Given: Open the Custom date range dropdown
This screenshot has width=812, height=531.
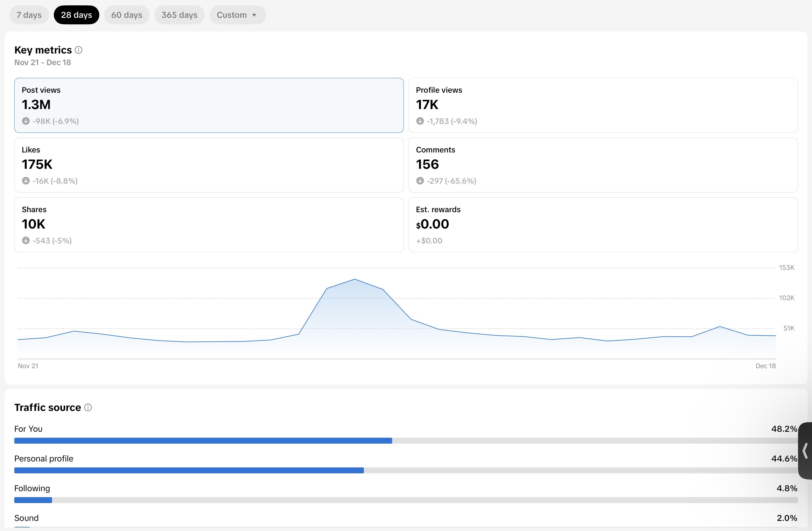Looking at the screenshot, I should pyautogui.click(x=238, y=15).
